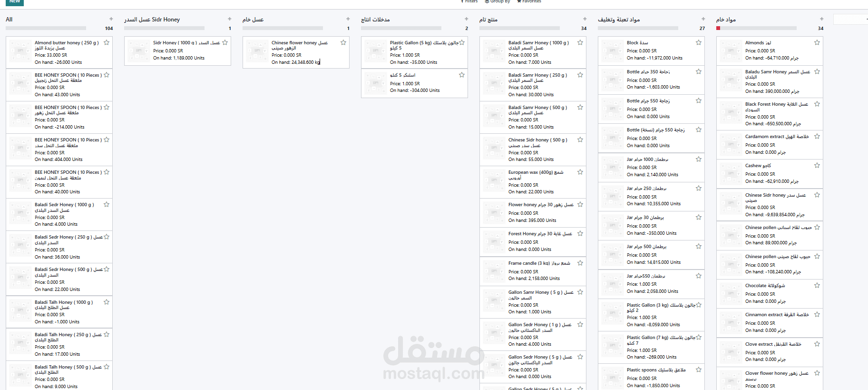Toggle the star on Chocolate شوكولاتة

click(x=817, y=285)
